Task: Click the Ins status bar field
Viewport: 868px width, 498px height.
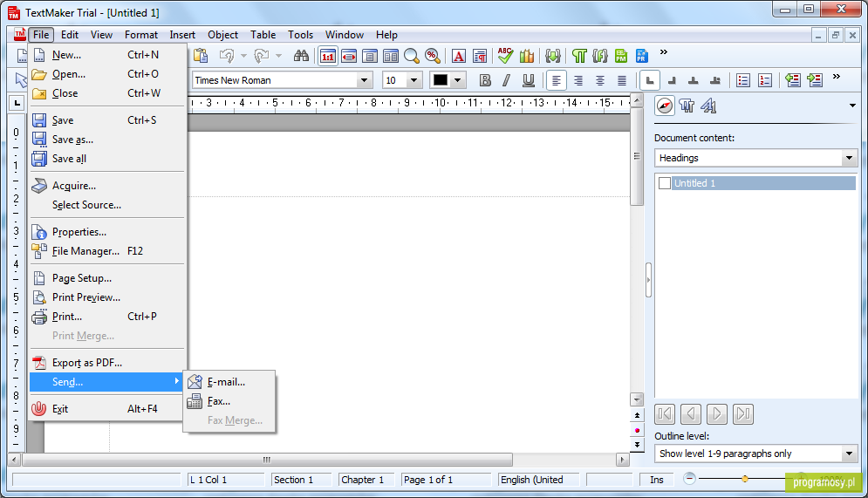Action: pyautogui.click(x=657, y=480)
